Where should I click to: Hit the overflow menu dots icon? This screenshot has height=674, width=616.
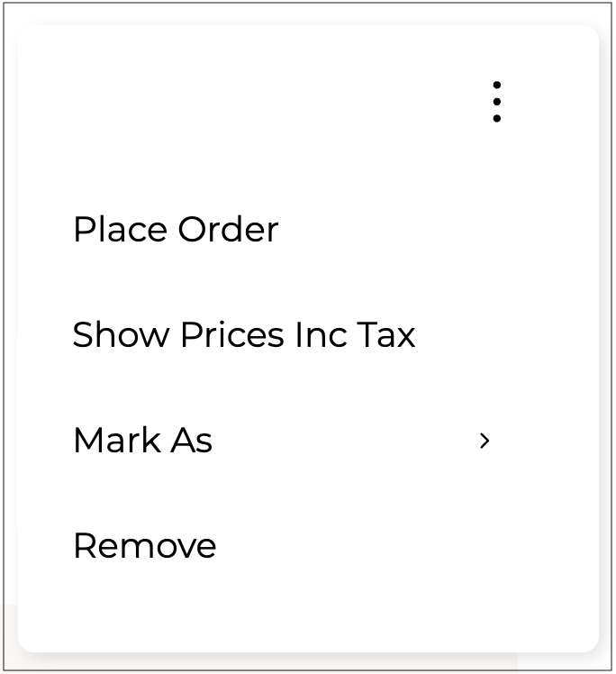[x=496, y=102]
